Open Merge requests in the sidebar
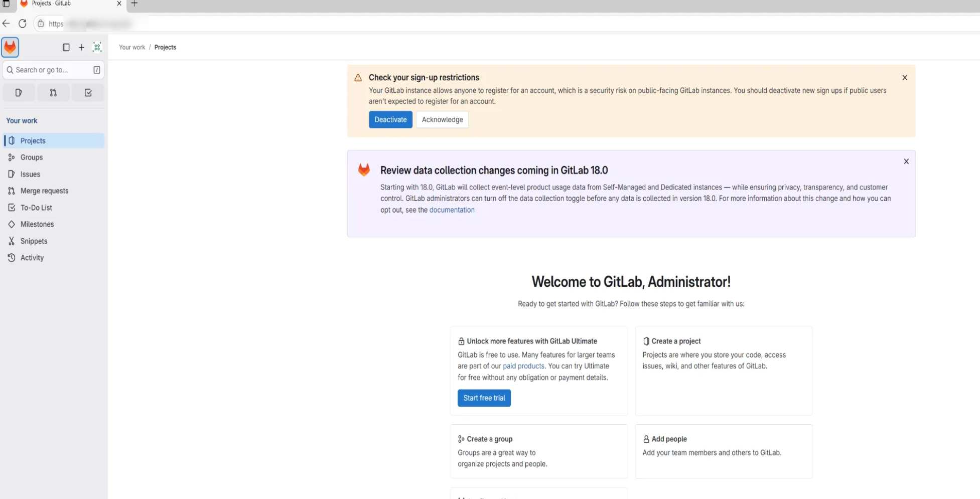The width and height of the screenshot is (980, 499). (54, 191)
